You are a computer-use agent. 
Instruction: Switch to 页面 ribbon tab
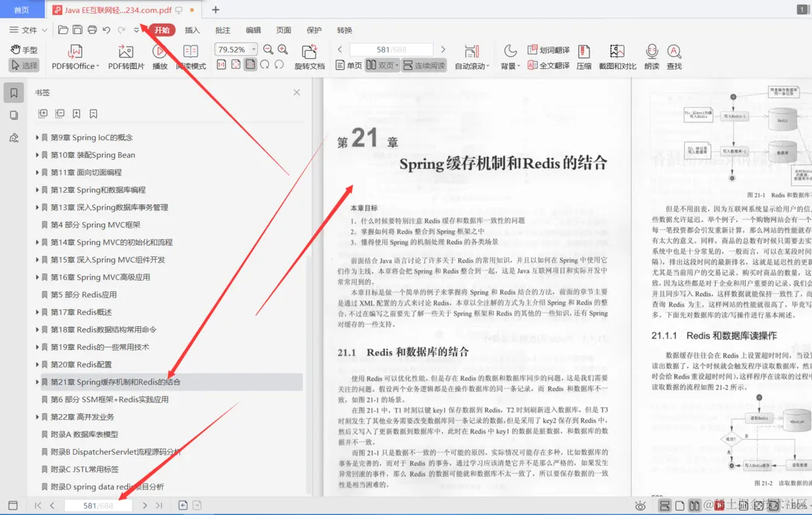point(284,30)
